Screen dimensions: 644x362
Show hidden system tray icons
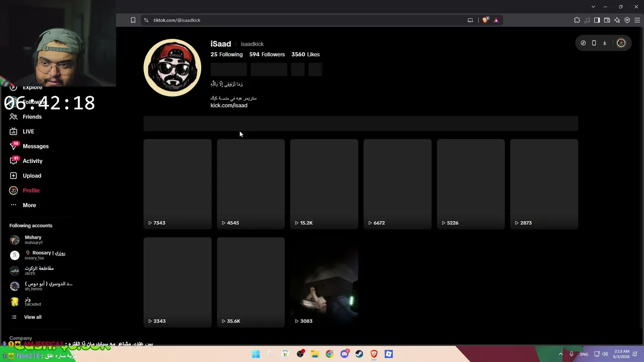pyautogui.click(x=560, y=354)
